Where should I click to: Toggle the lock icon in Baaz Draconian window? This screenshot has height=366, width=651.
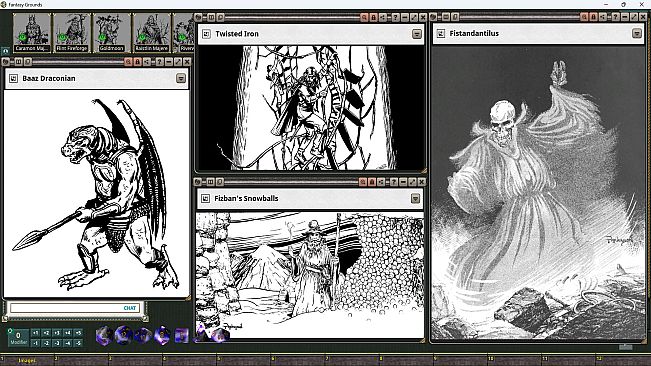[137, 62]
